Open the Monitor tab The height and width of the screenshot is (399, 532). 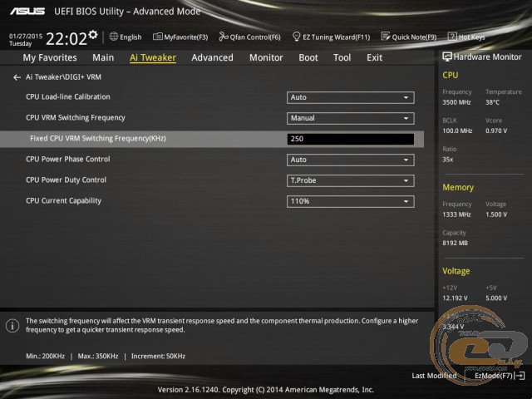click(266, 57)
